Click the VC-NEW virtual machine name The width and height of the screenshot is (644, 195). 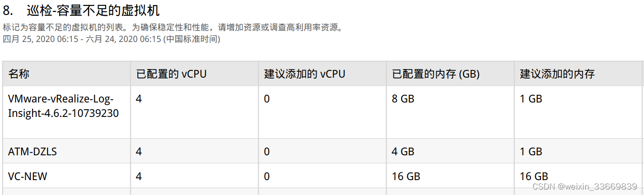[x=28, y=176]
